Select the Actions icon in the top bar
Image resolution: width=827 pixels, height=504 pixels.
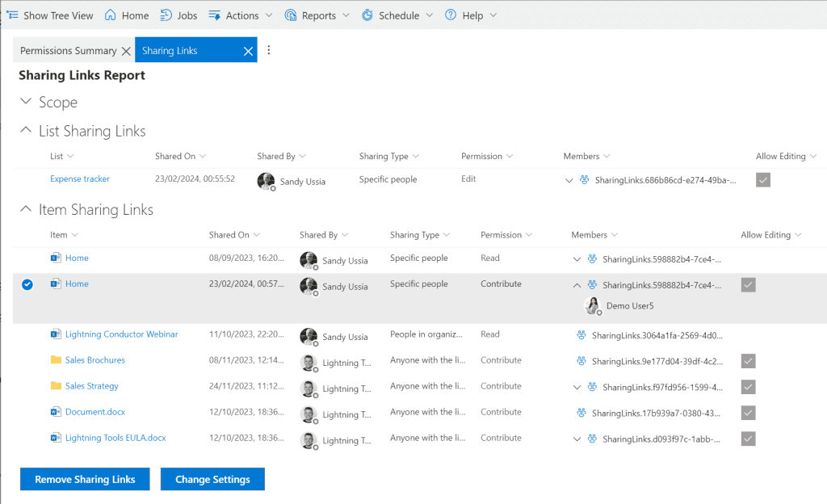coord(215,15)
